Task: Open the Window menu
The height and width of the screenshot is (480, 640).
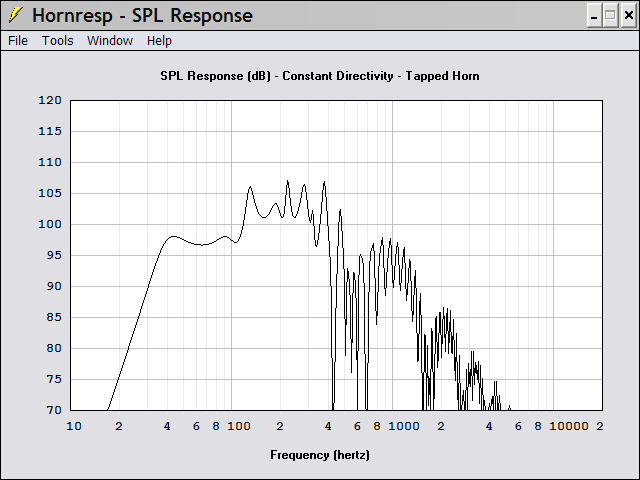Action: point(110,40)
